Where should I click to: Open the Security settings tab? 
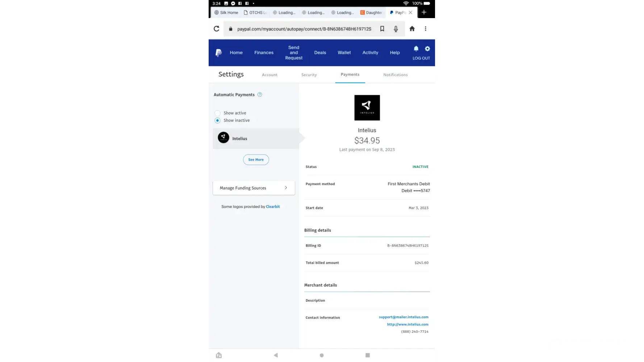click(309, 75)
